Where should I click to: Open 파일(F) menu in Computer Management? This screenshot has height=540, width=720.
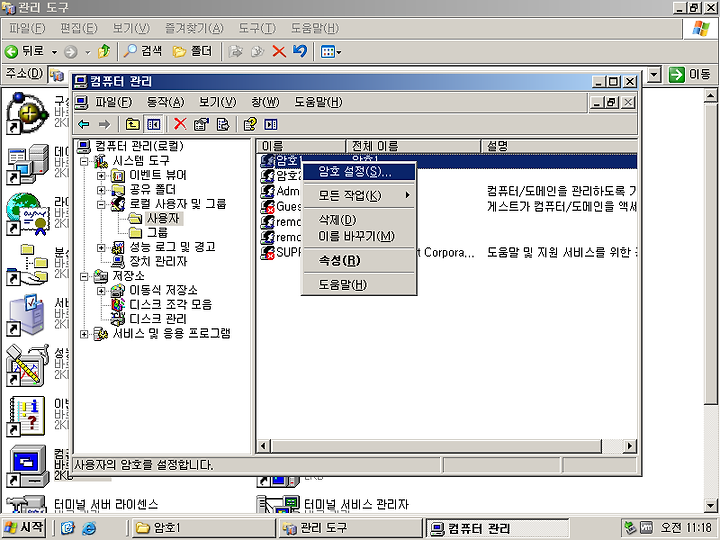coord(113,102)
